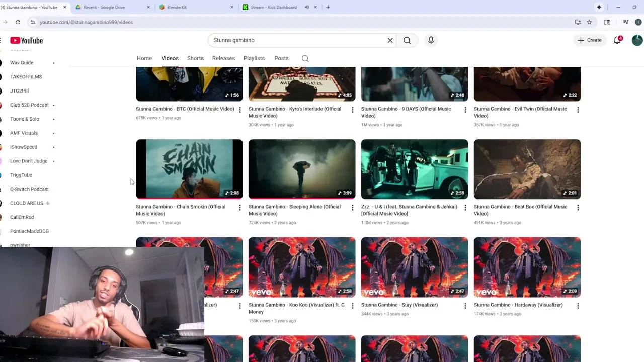Play the Beat Box video thumbnail
Viewport: 644px width, 362px height.
coord(527,169)
